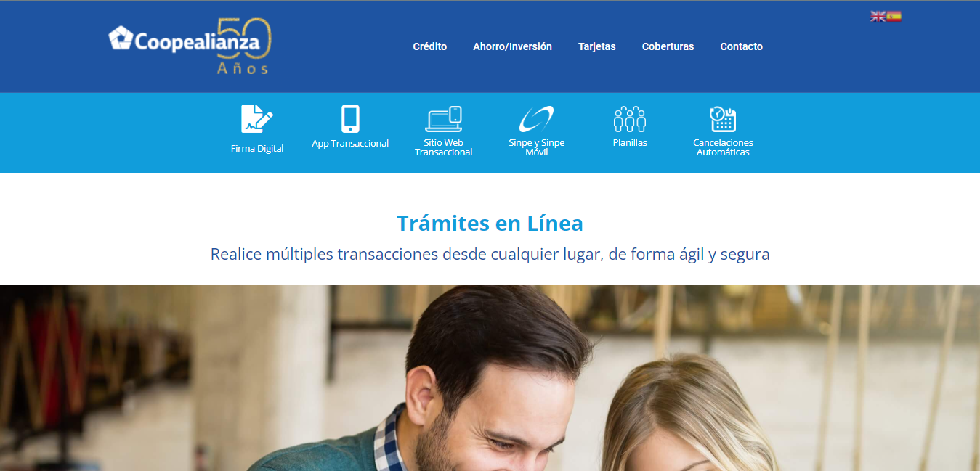Open the Crédito menu
This screenshot has width=980, height=471.
click(x=430, y=46)
